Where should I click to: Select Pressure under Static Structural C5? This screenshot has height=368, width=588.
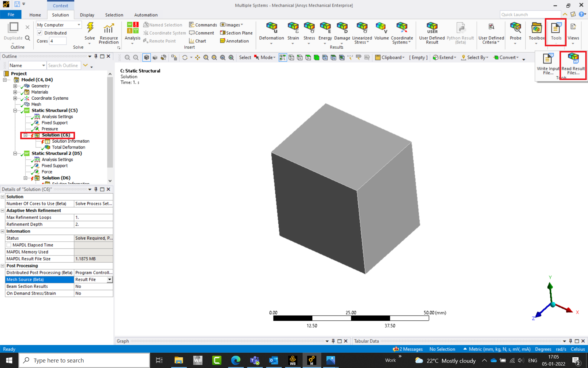[x=50, y=129]
